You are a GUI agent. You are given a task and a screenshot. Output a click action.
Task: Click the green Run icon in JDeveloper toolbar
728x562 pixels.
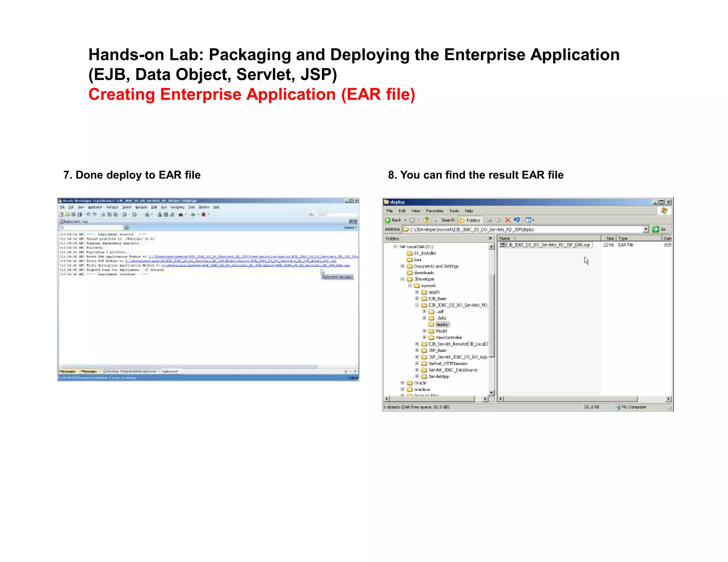(193, 215)
